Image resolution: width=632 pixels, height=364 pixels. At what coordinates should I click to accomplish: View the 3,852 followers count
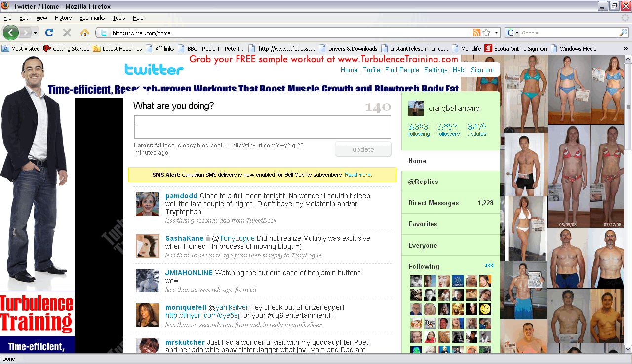point(448,129)
